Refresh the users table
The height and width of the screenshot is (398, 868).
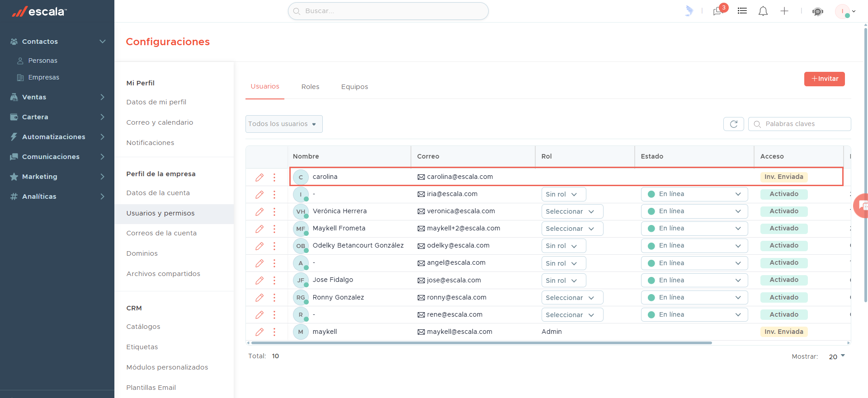[x=734, y=124]
